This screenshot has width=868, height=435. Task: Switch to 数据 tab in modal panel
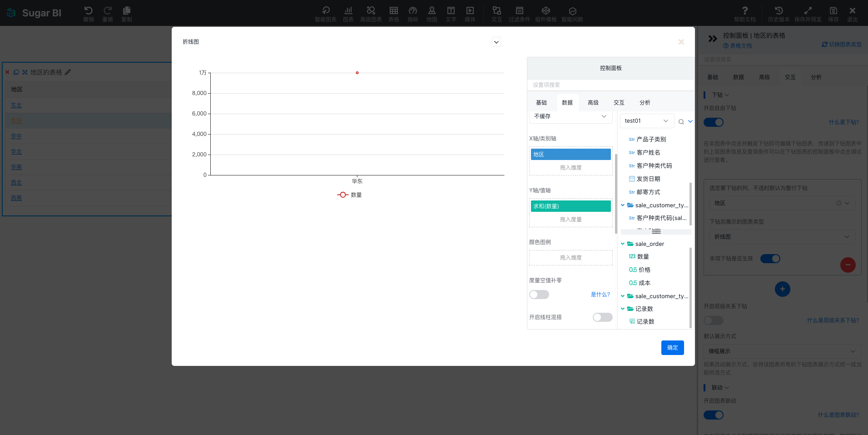coord(567,103)
